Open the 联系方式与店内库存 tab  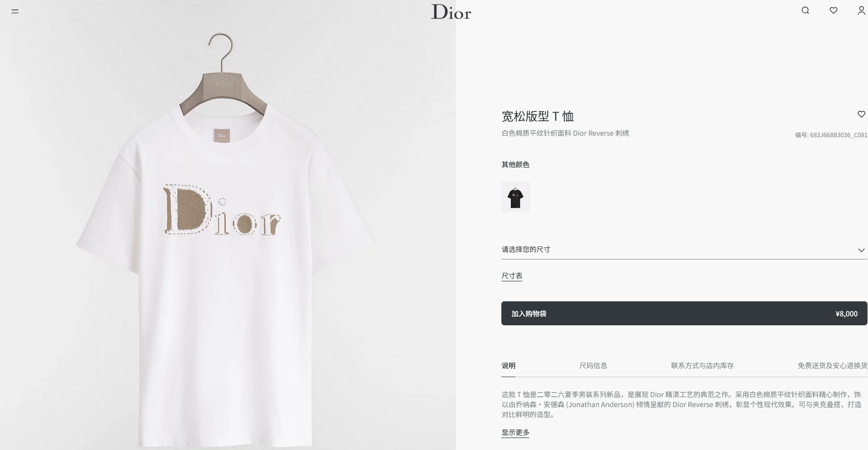pyautogui.click(x=702, y=366)
